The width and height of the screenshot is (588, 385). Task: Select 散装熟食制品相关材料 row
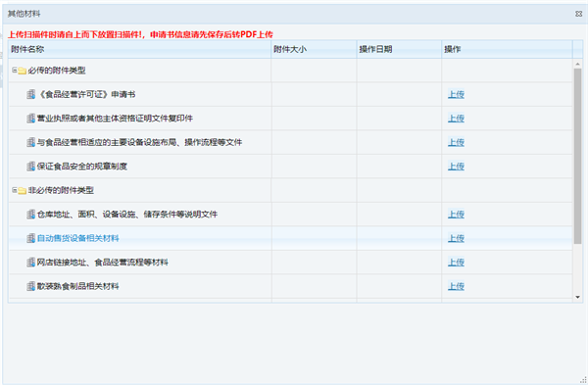pyautogui.click(x=78, y=286)
